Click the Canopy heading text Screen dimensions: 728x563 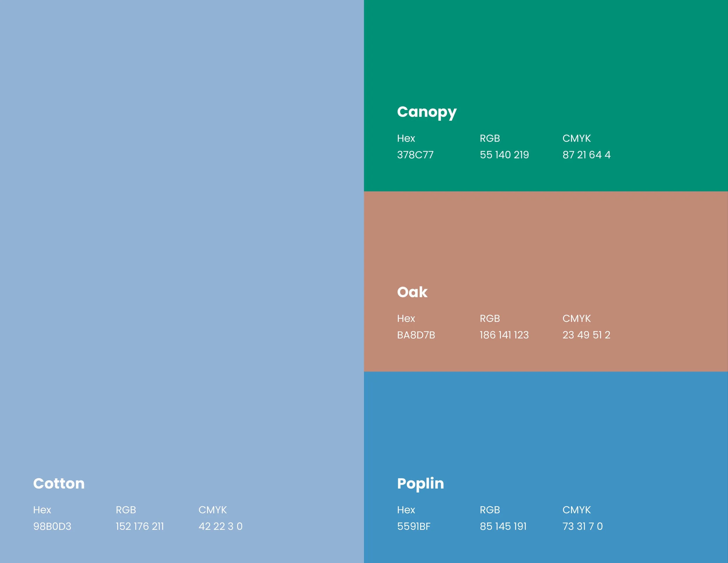[x=426, y=112]
